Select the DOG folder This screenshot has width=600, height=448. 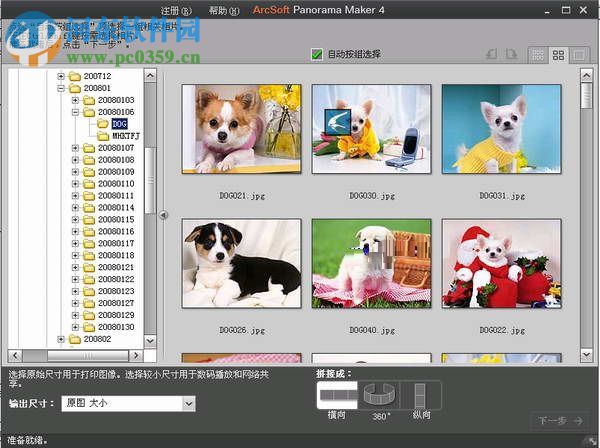[119, 124]
